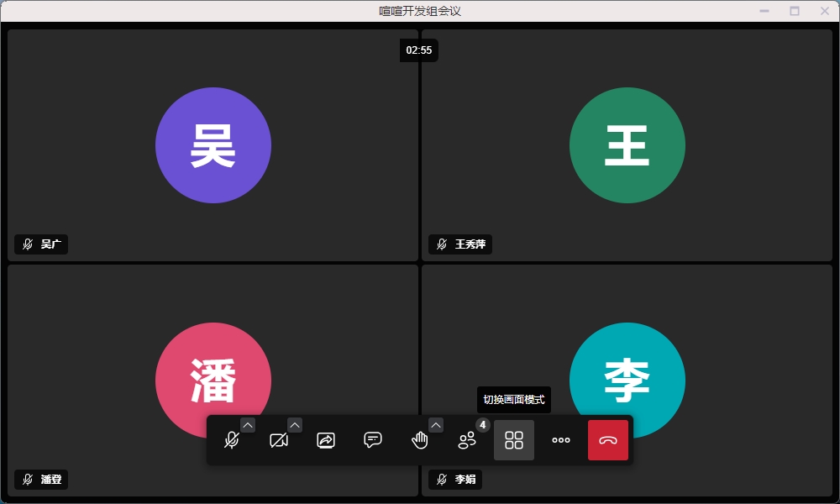Raise your hand
The image size is (840, 504).
coord(420,440)
